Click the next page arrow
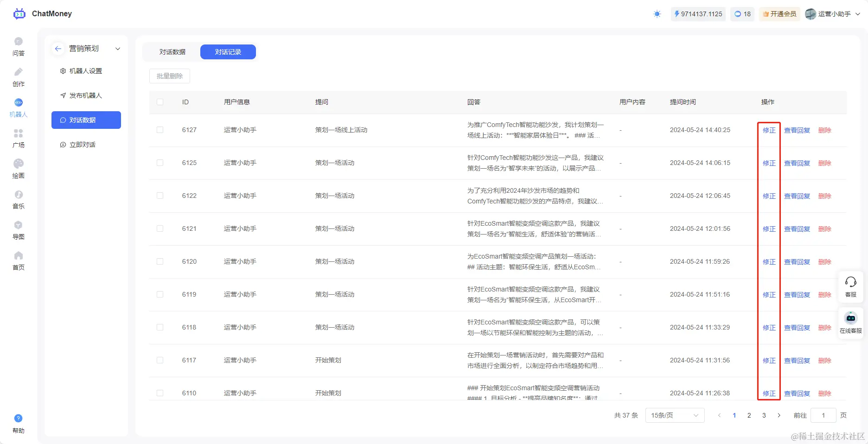The image size is (868, 444). 779,415
